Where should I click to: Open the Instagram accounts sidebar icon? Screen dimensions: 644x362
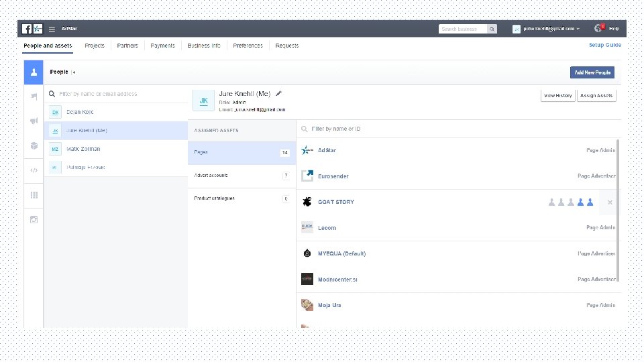tap(34, 220)
